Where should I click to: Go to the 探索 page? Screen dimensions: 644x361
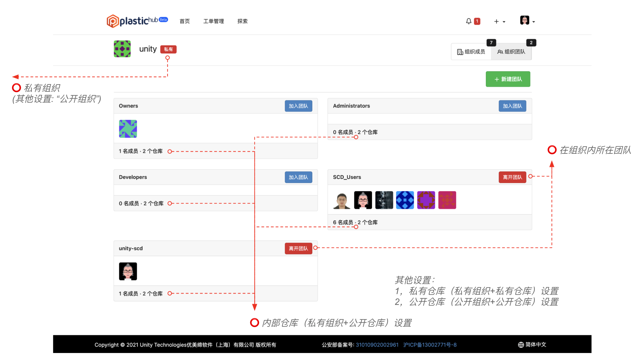pos(242,21)
